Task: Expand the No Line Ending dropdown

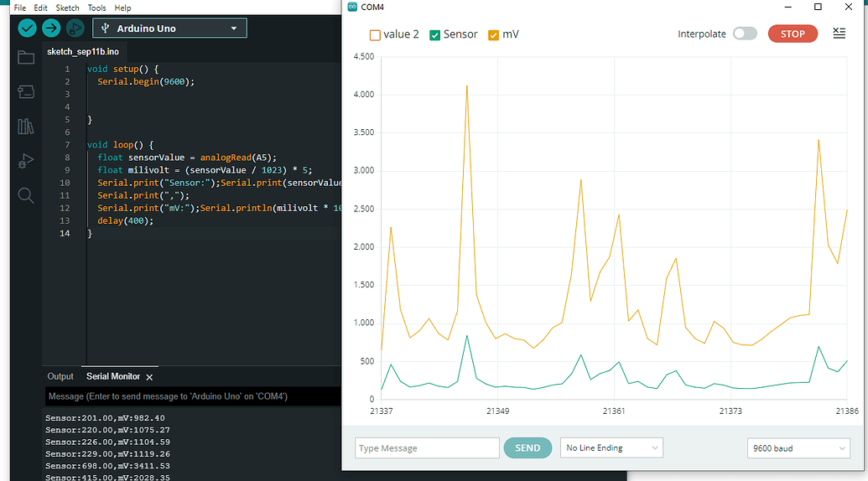Action: [x=611, y=448]
